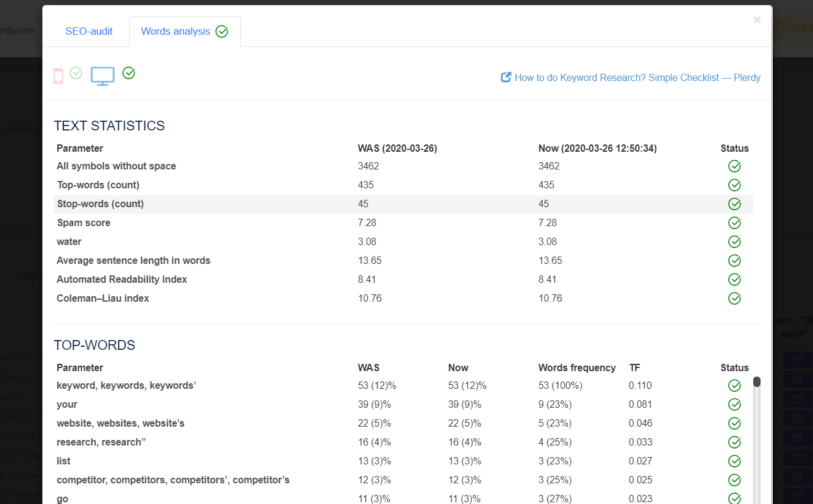This screenshot has height=504, width=813.
Task: Switch to the SEO-audit tab
Action: [x=89, y=31]
